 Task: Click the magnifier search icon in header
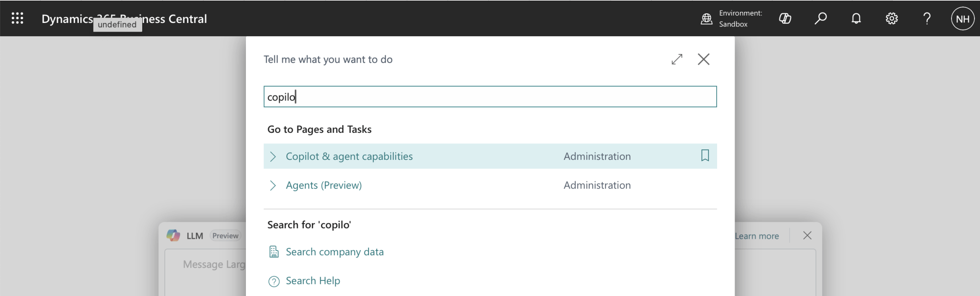820,19
